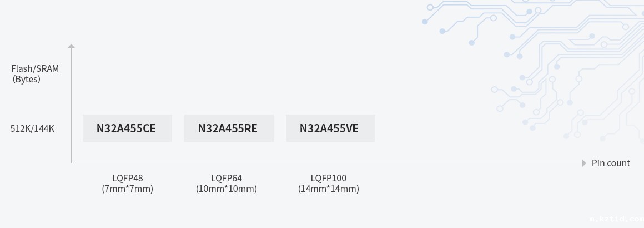
Task: Click the 14mm*14mm dimension text
Action: pos(329,189)
